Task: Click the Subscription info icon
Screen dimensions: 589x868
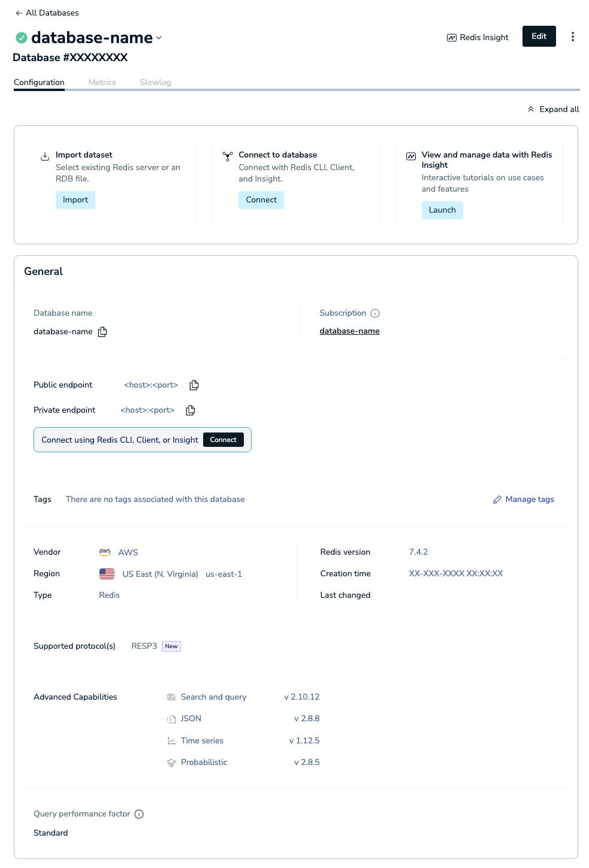Action: pos(375,313)
